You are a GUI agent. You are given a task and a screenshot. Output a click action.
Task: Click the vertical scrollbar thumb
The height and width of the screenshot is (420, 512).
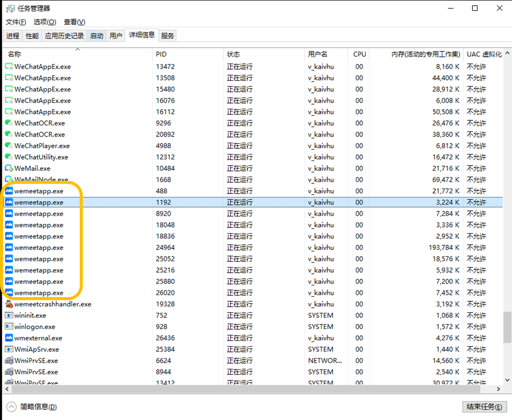(x=507, y=327)
